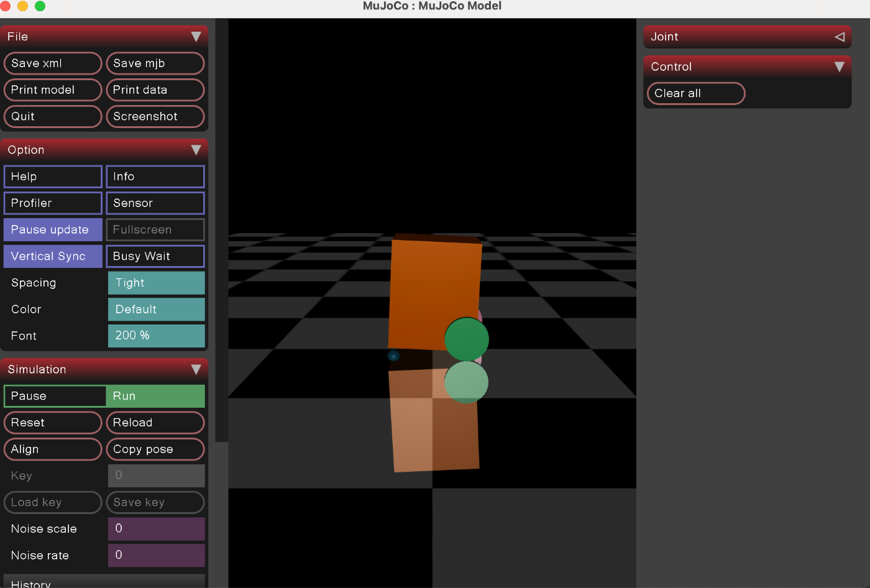Viewport: 870px width, 588px height.
Task: Reset the simulation
Action: pyautogui.click(x=53, y=423)
